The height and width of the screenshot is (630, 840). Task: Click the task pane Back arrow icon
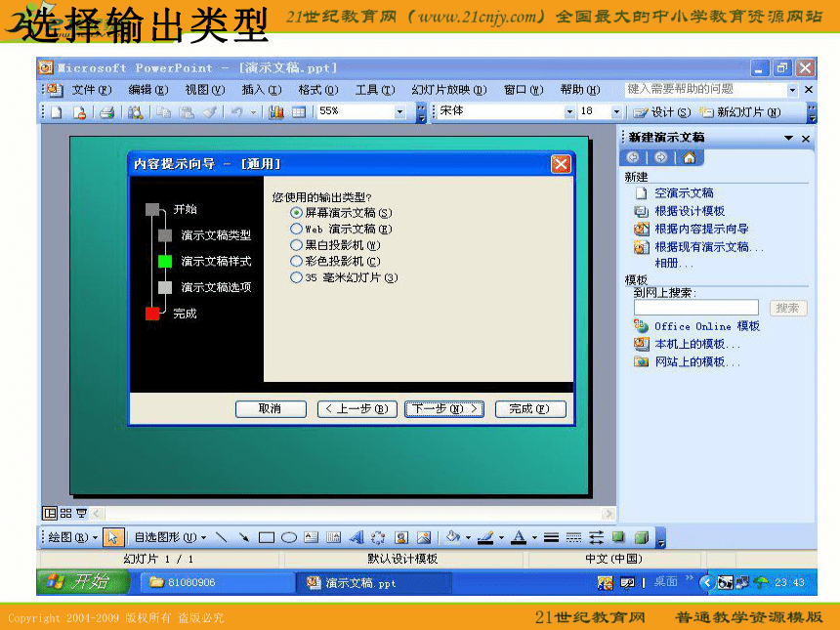pyautogui.click(x=633, y=157)
